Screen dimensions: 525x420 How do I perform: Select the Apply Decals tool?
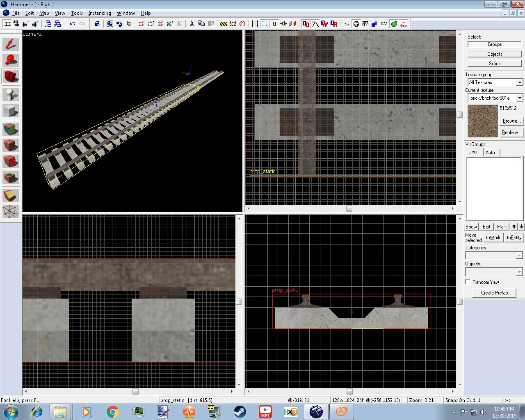click(x=11, y=161)
